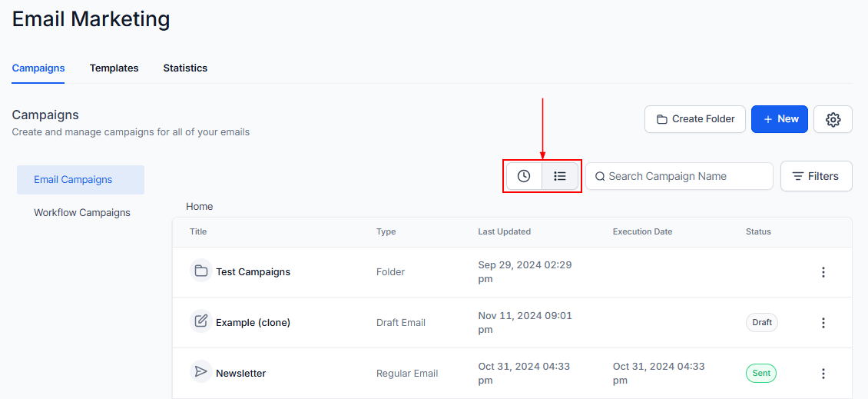Image resolution: width=868 pixels, height=399 pixels.
Task: Open the Templates tab
Action: pos(114,68)
